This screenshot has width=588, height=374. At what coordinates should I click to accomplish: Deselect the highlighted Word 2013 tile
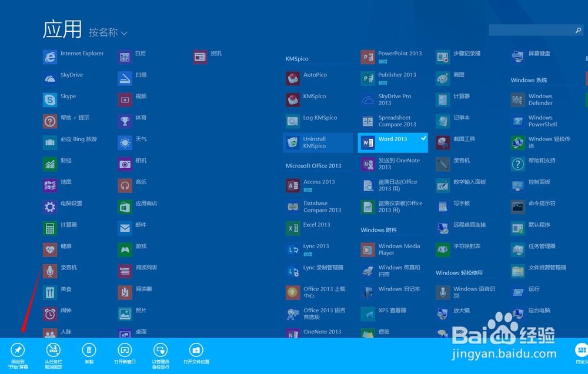(393, 142)
